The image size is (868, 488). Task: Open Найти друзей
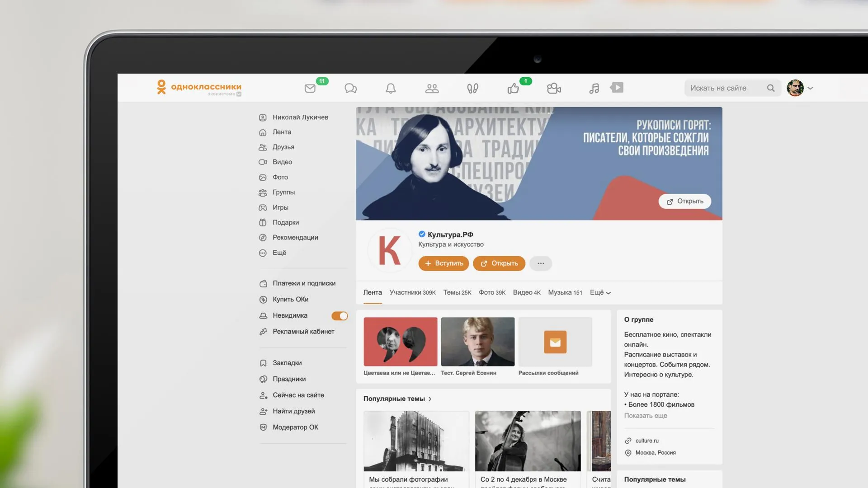[x=287, y=412]
